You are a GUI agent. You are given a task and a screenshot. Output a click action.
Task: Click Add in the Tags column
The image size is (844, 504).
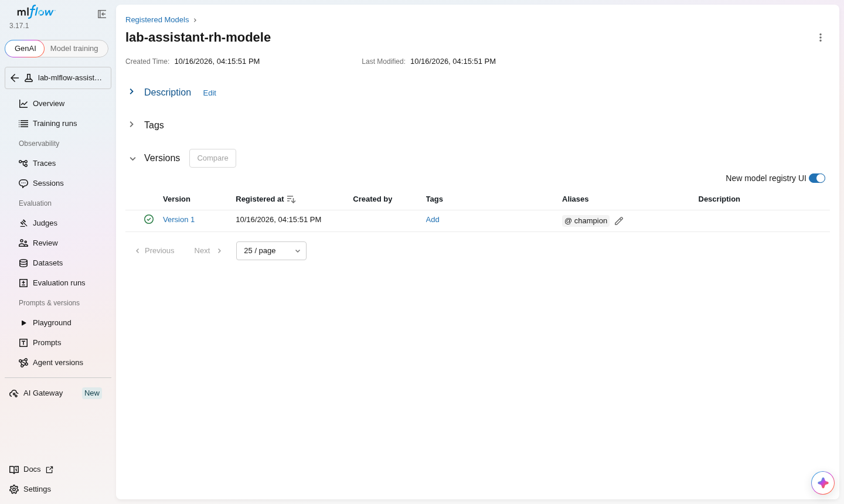pyautogui.click(x=433, y=220)
